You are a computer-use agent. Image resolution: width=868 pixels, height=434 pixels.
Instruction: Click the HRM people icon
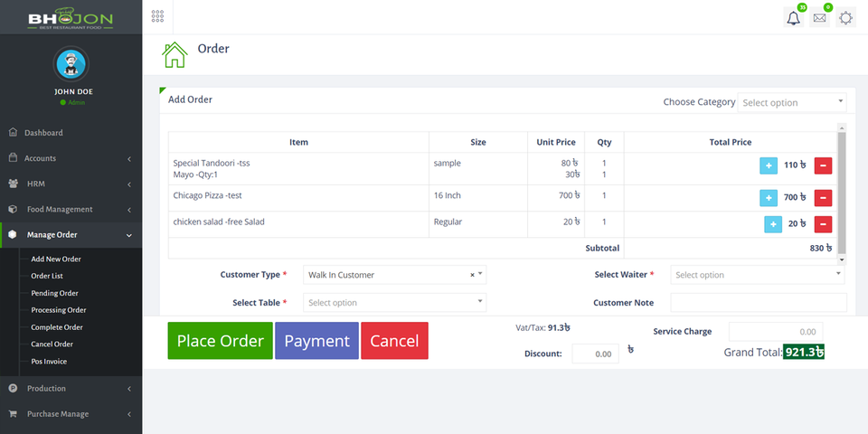(14, 184)
